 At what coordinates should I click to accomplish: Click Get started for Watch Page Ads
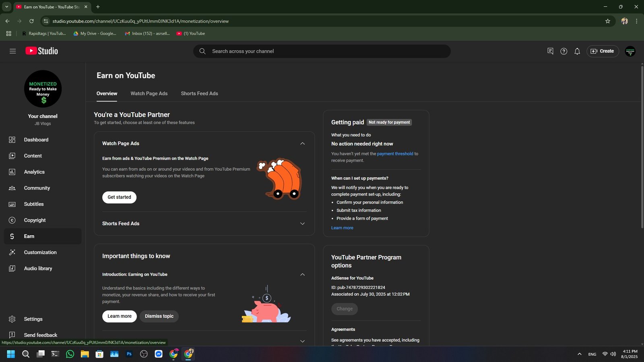point(119,197)
